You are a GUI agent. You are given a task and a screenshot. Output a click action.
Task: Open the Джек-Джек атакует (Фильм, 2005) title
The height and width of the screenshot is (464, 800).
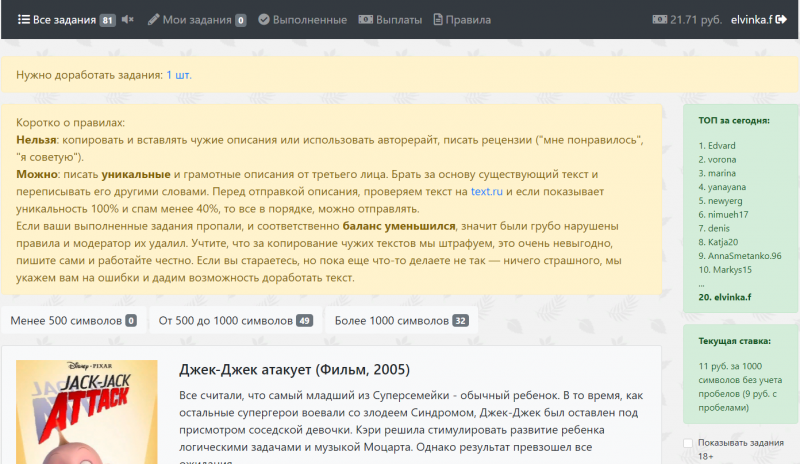pos(294,370)
